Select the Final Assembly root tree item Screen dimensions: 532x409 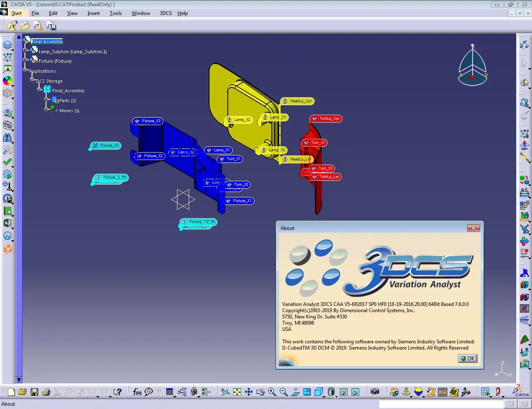[47, 42]
